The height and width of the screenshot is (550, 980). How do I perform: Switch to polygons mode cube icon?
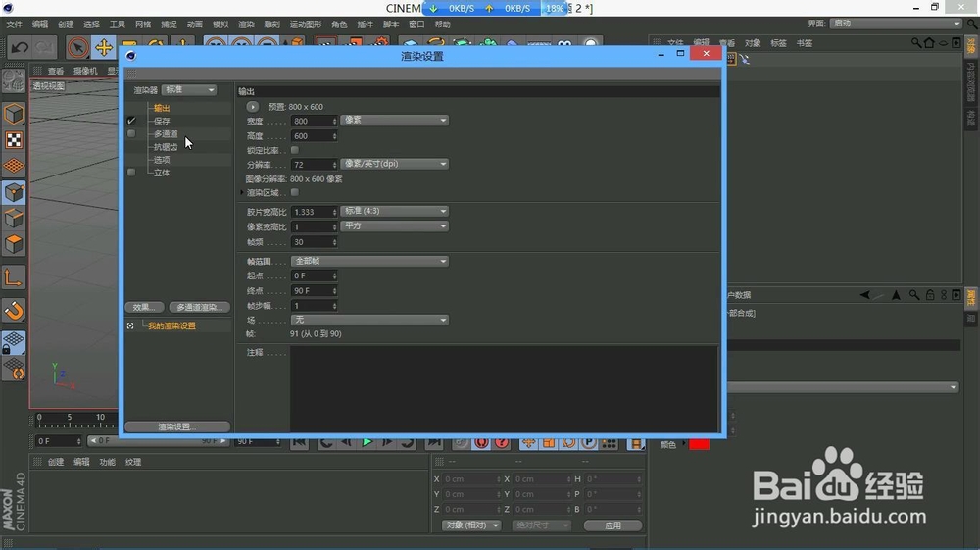pyautogui.click(x=14, y=244)
